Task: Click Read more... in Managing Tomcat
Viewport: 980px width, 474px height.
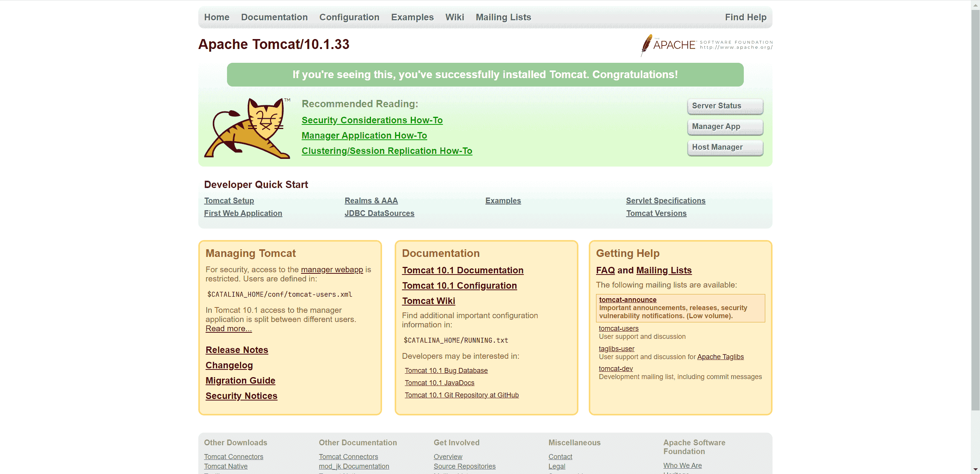Action: pyautogui.click(x=229, y=329)
